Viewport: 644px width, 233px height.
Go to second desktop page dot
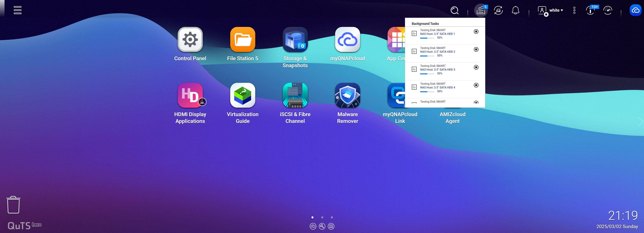click(322, 217)
